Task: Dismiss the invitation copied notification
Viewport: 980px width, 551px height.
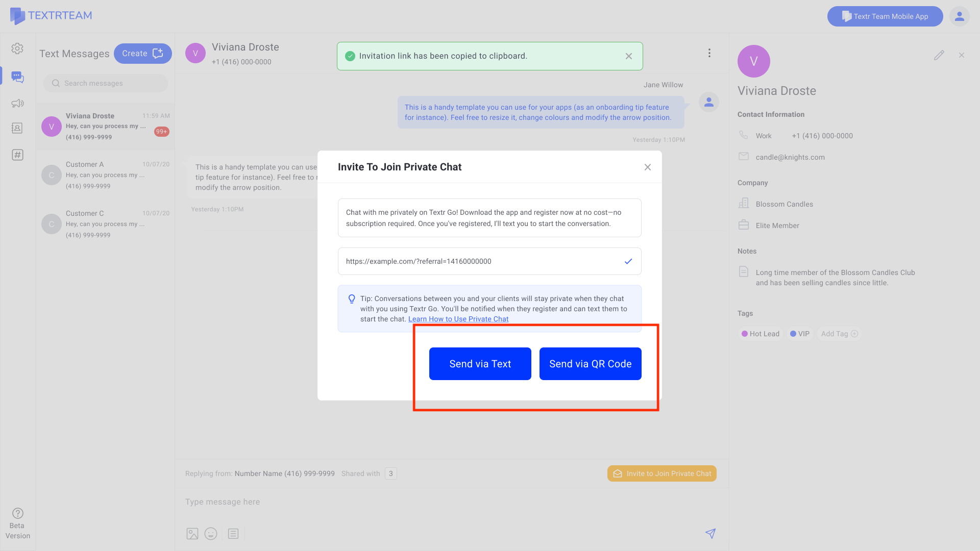Action: [x=628, y=56]
